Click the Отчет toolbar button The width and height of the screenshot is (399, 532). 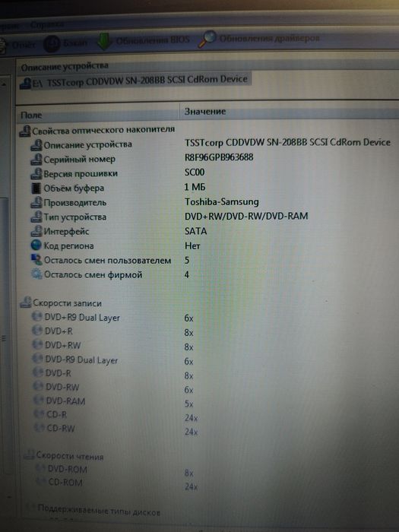pyautogui.click(x=17, y=44)
